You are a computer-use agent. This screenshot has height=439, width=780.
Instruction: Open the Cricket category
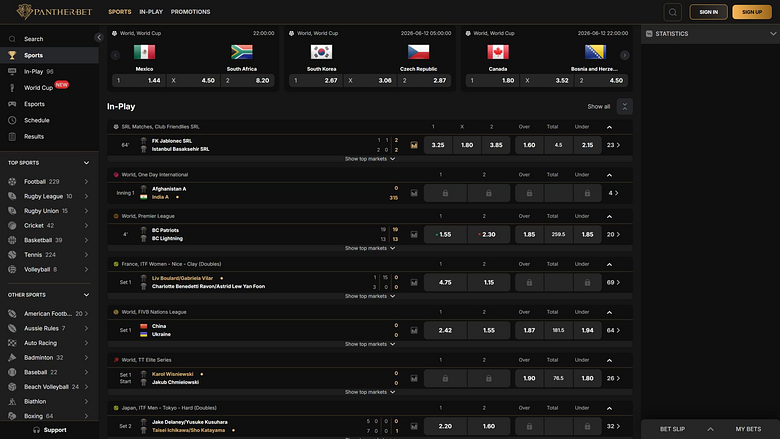(x=48, y=225)
